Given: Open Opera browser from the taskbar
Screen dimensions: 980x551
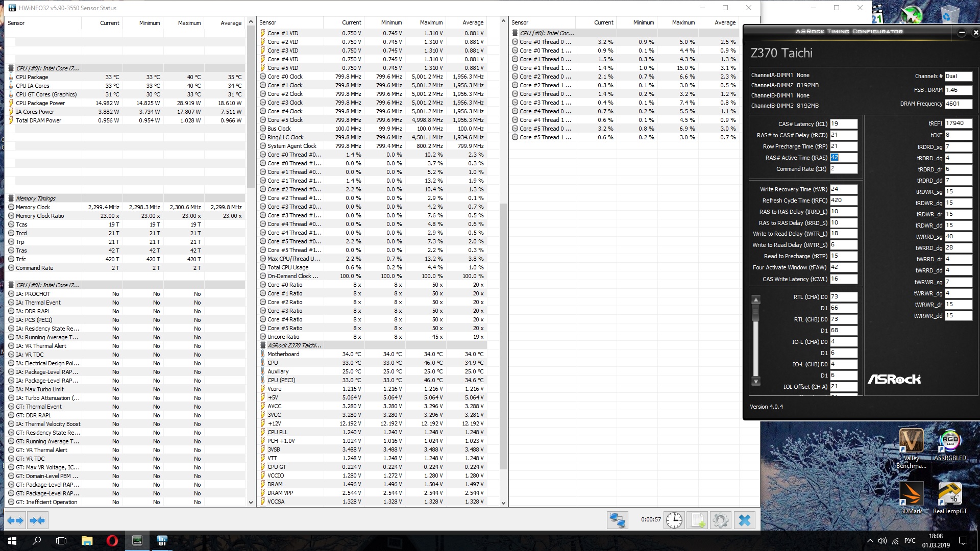Looking at the screenshot, I should pyautogui.click(x=112, y=541).
